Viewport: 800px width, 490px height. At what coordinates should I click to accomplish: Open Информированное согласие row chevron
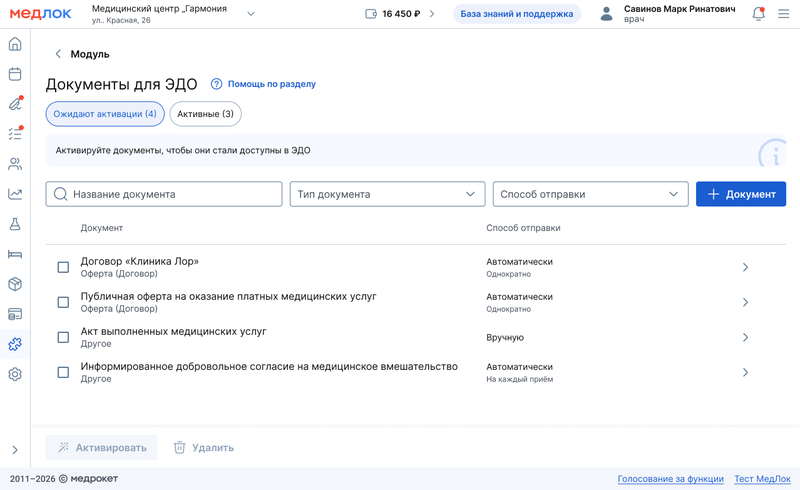[745, 373]
